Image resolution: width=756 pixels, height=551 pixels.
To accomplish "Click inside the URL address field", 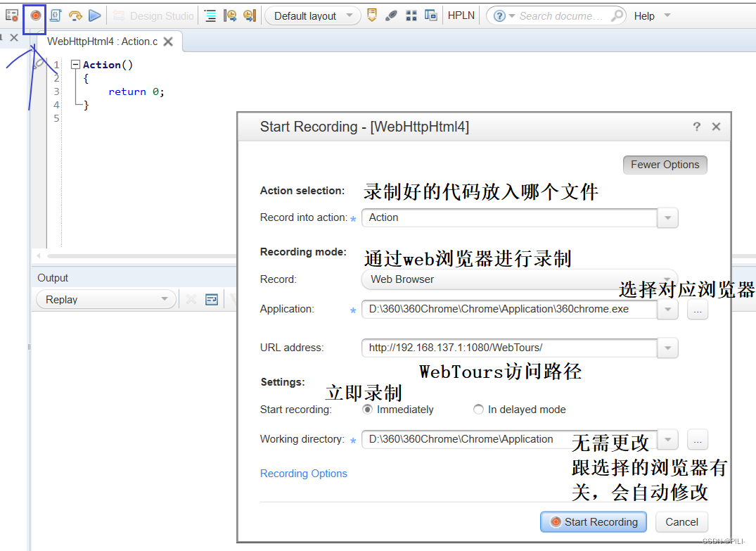I will tap(492, 347).
